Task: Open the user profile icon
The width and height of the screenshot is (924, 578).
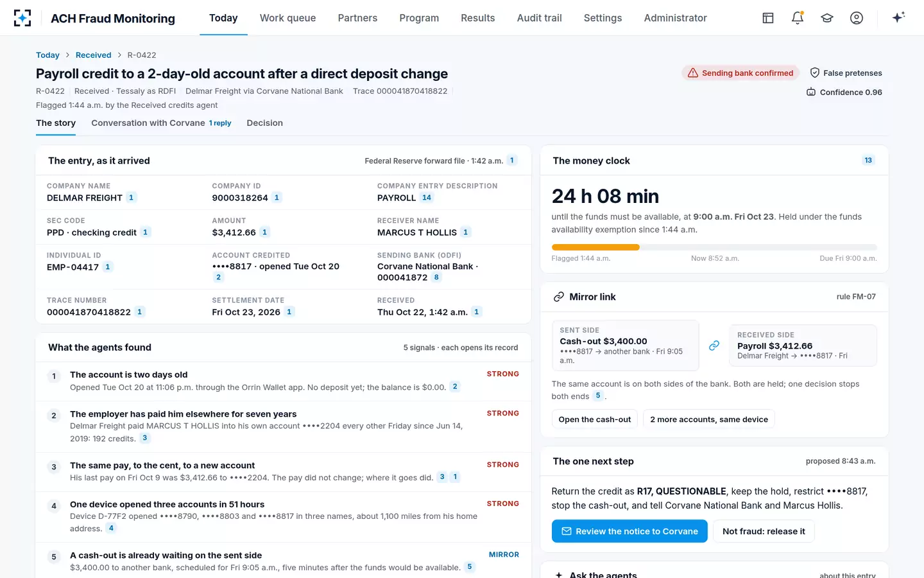Action: point(857,18)
